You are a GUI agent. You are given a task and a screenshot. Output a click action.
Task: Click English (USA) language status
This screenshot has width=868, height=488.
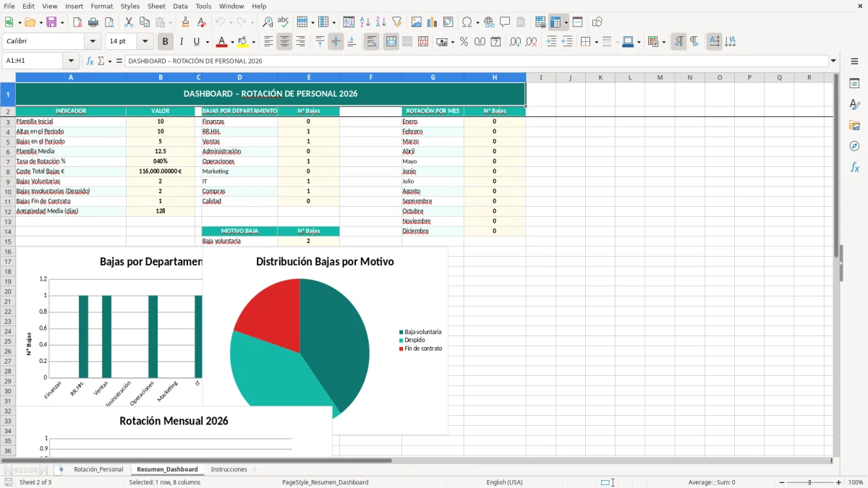click(504, 482)
